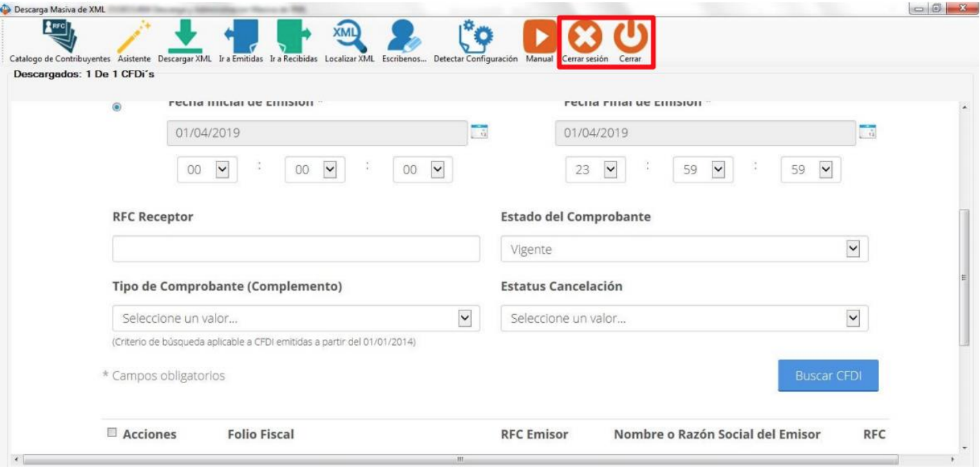Click the orange Cerrar power icon

[x=630, y=37]
